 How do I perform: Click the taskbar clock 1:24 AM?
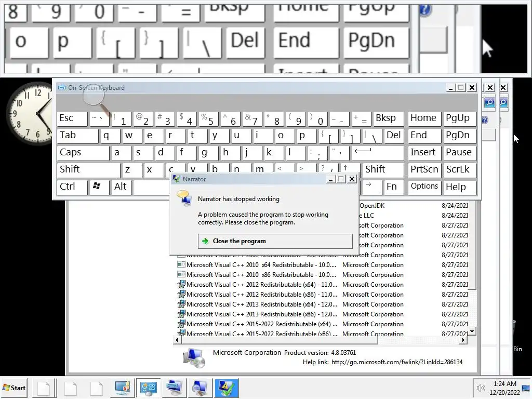pyautogui.click(x=504, y=388)
